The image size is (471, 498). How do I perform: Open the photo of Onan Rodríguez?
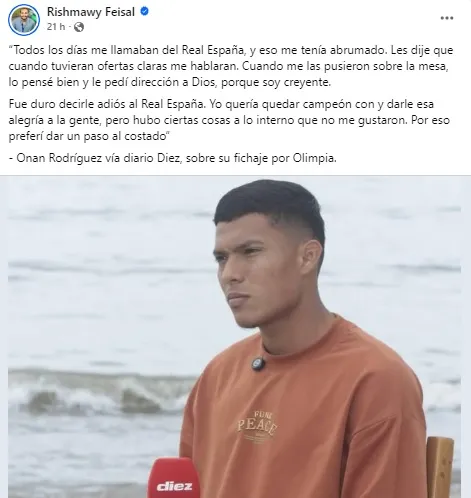235,337
